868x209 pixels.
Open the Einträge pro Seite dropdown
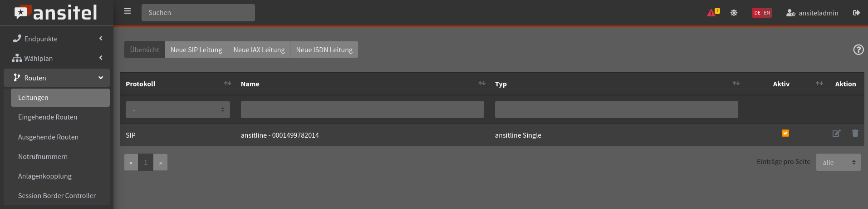pos(838,162)
